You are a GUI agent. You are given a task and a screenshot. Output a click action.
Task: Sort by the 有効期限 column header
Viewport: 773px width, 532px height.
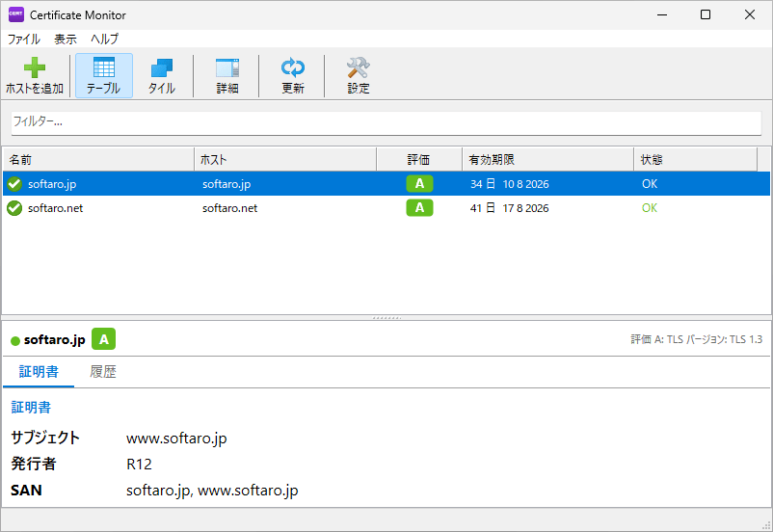(x=547, y=160)
